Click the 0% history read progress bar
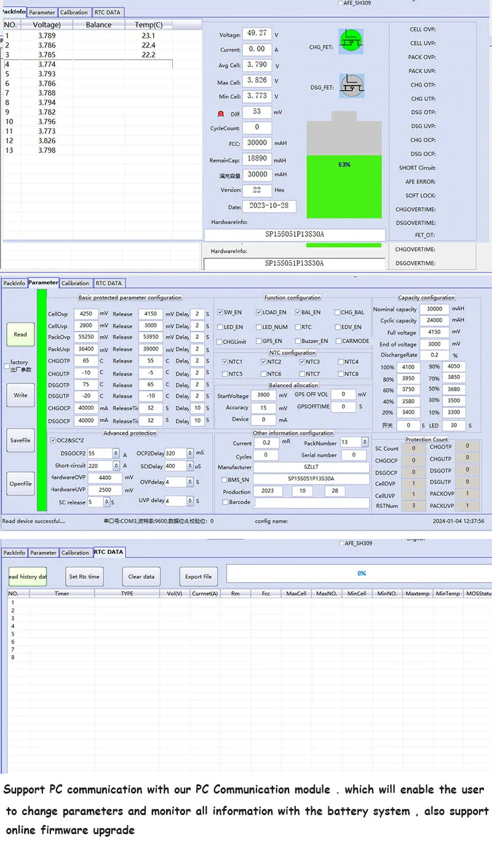492x868 pixels. pos(360,573)
